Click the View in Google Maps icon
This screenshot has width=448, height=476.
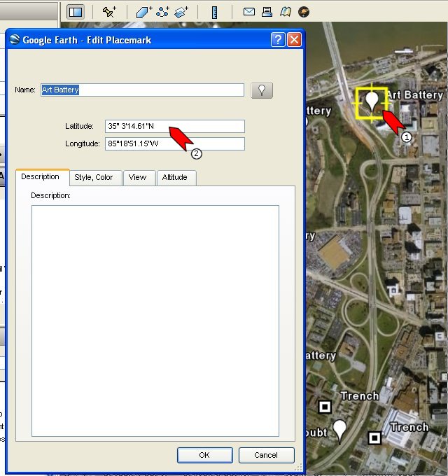[285, 11]
